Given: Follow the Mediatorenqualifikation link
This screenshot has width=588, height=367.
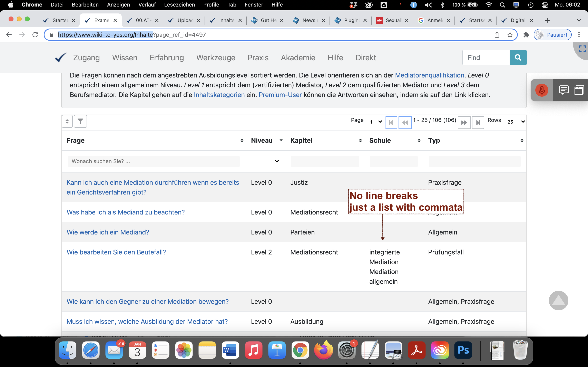Looking at the screenshot, I should pyautogui.click(x=429, y=75).
